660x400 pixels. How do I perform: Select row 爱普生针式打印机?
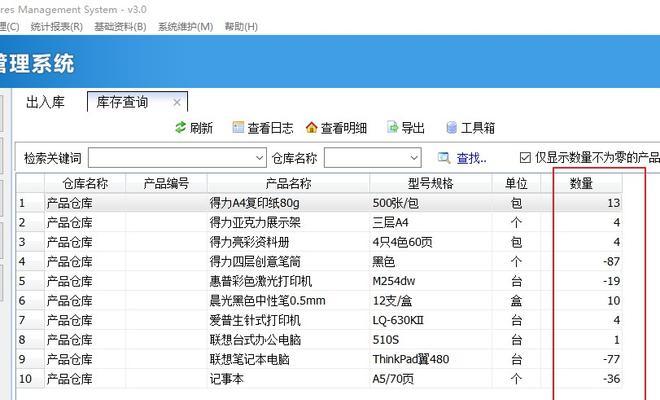tap(319, 320)
